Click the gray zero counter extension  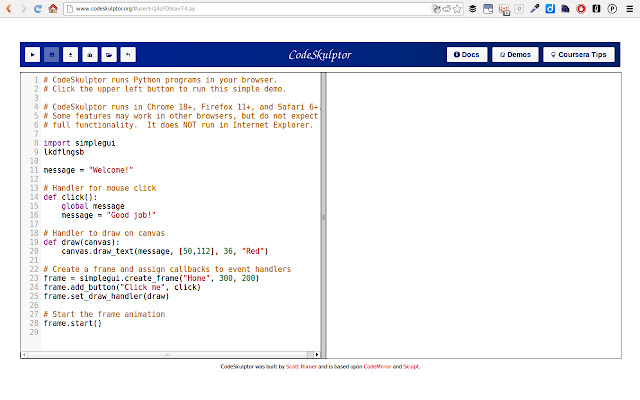click(x=519, y=9)
